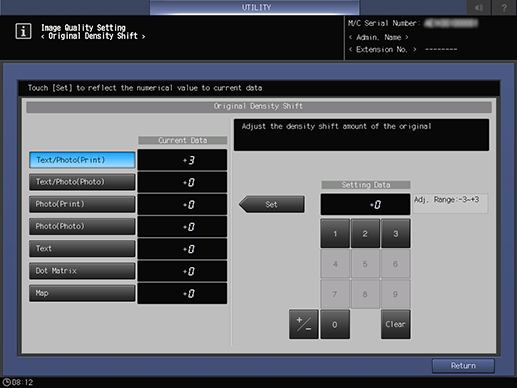517x388 pixels.
Task: Click the clock icon in the status bar
Action: pos(6,382)
